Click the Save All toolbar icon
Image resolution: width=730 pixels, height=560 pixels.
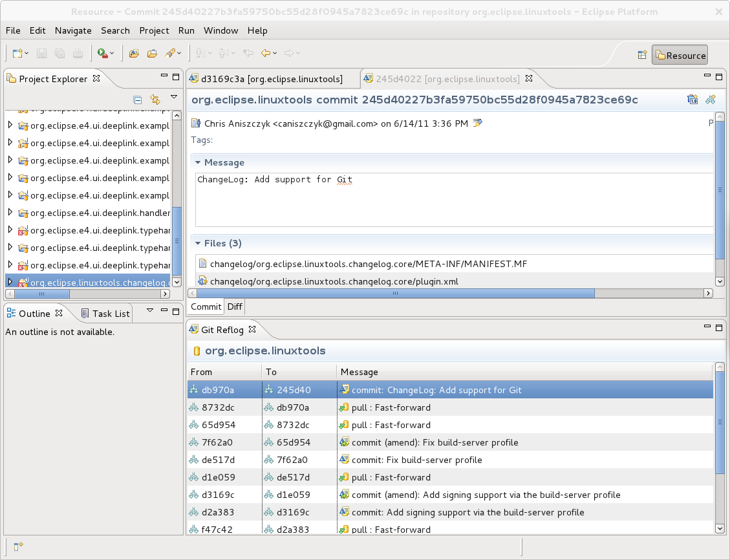[59, 53]
